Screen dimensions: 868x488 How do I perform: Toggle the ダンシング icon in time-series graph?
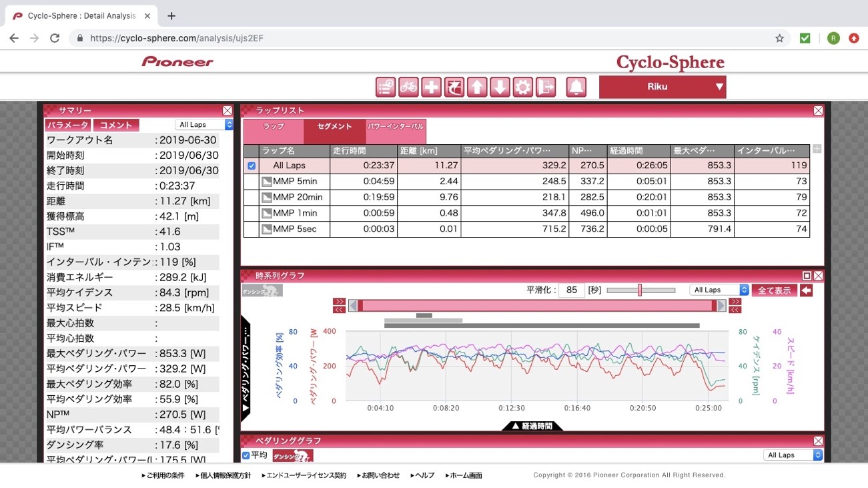[262, 290]
